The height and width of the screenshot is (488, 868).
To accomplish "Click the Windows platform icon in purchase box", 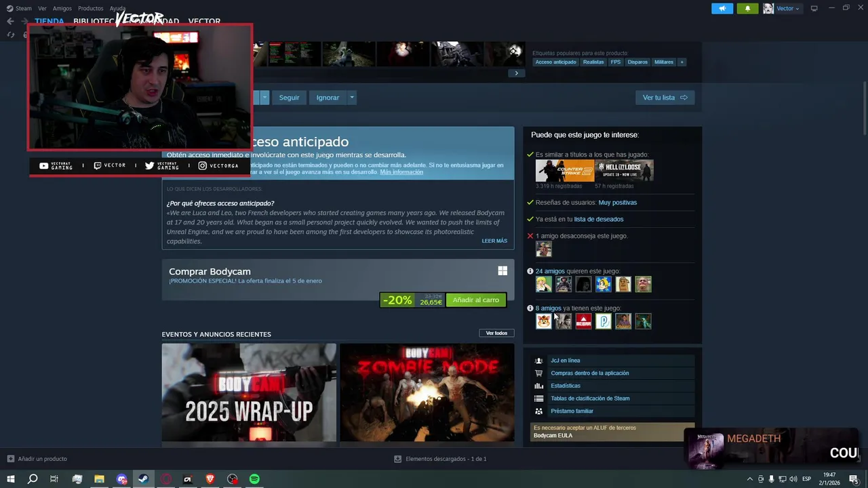I will [x=502, y=271].
